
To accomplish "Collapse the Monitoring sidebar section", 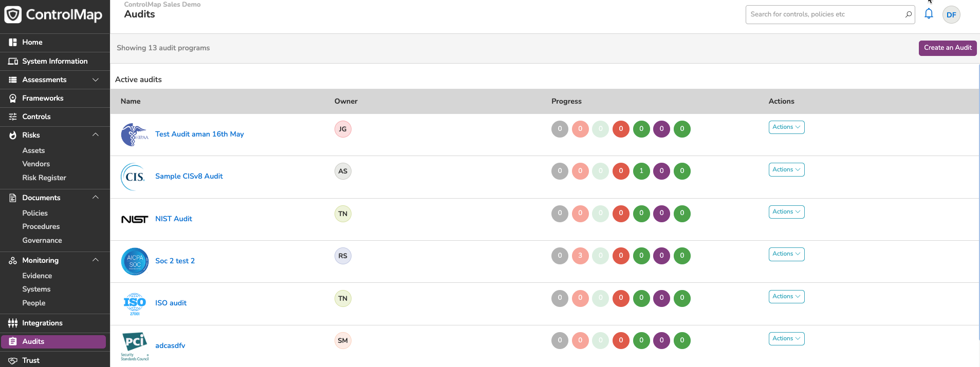I will pos(96,260).
